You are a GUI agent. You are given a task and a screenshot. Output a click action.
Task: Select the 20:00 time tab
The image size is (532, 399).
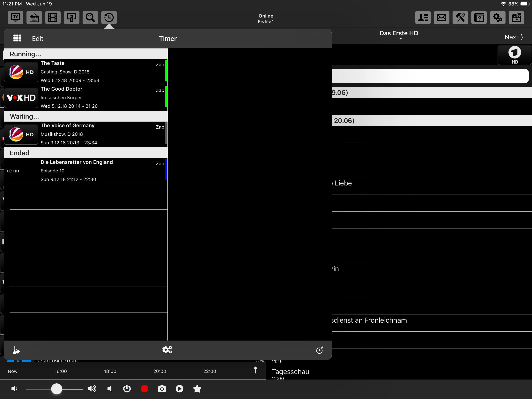[x=160, y=371]
